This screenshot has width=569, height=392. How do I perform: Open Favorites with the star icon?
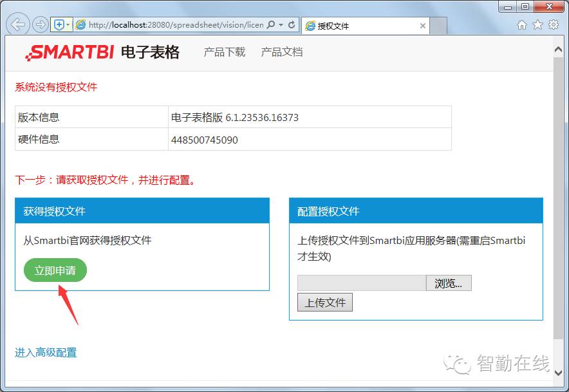pyautogui.click(x=537, y=24)
